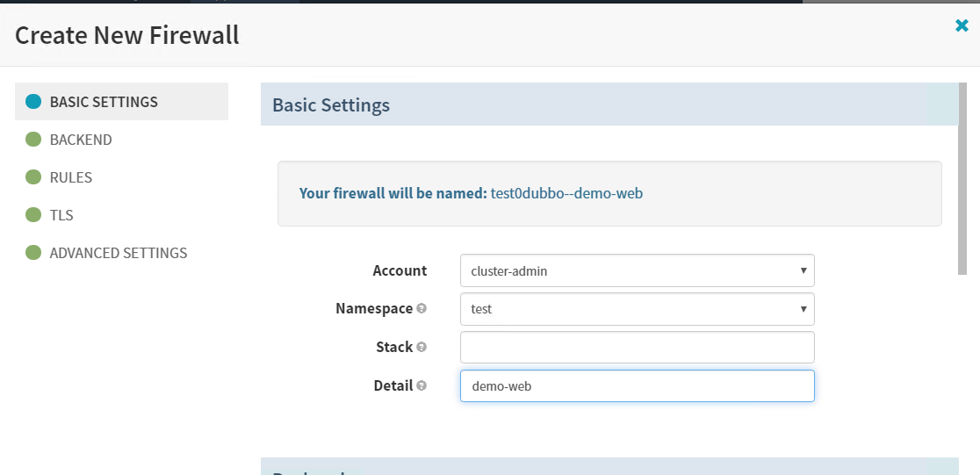Click the help icon next to Namespace
The image size is (980, 475).
pyautogui.click(x=422, y=309)
